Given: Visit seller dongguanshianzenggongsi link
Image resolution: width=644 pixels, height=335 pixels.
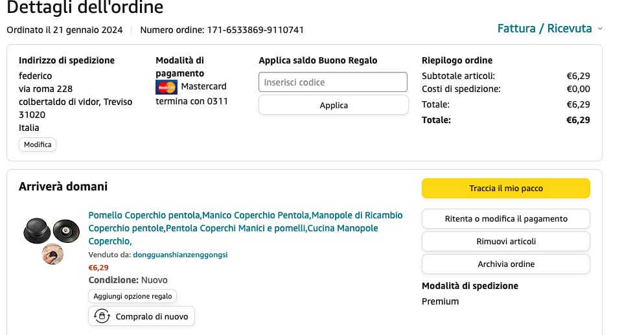Looking at the screenshot, I should 180,255.
